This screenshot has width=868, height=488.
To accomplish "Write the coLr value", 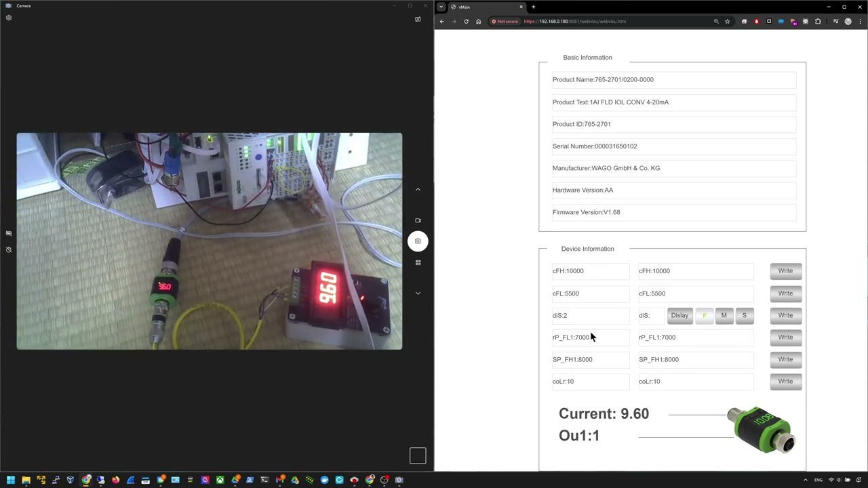I will (x=785, y=382).
